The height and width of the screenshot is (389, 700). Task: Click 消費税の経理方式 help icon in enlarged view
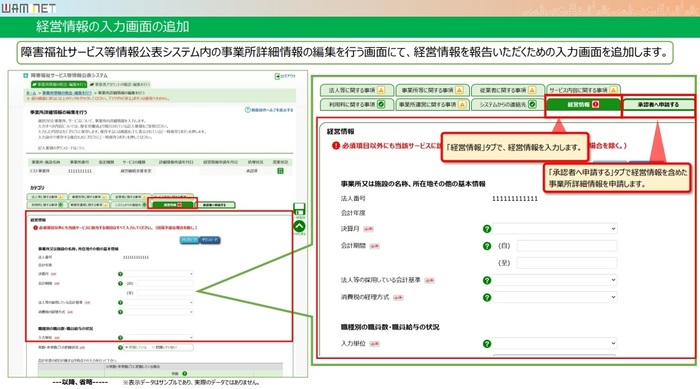point(487,297)
